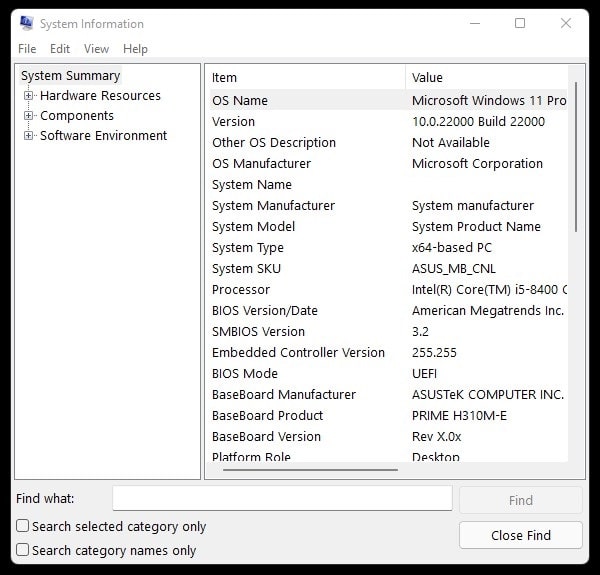Select the System Type row

coord(388,248)
